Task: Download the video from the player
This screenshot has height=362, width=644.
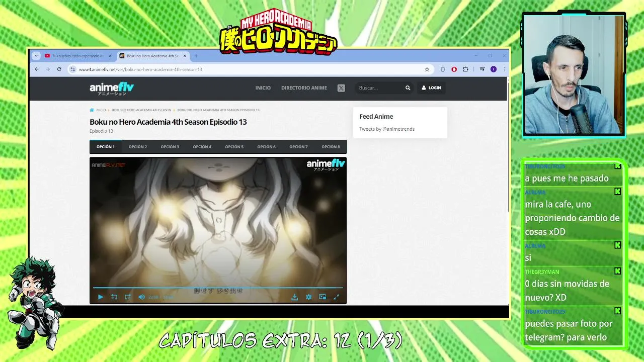Action: pyautogui.click(x=295, y=297)
